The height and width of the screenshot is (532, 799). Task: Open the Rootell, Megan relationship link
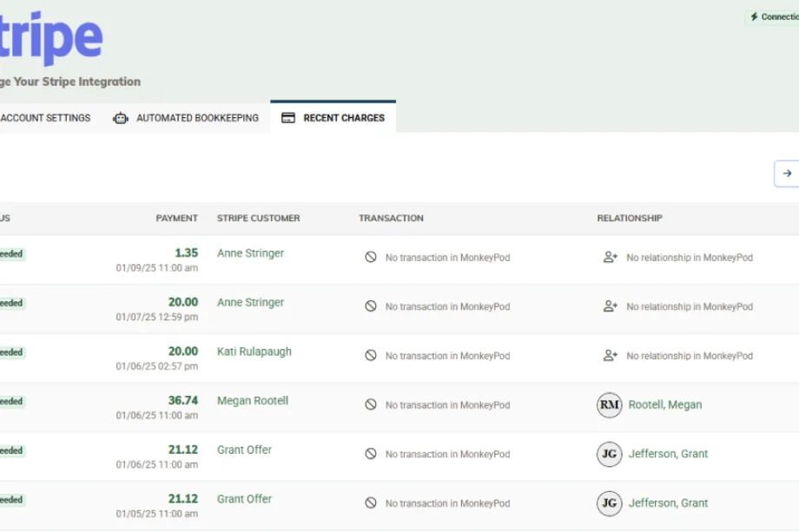click(665, 404)
